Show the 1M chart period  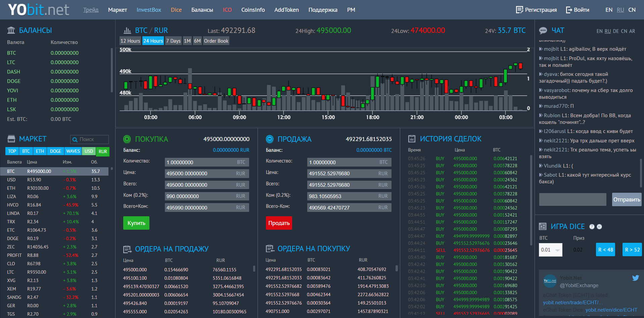point(187,41)
